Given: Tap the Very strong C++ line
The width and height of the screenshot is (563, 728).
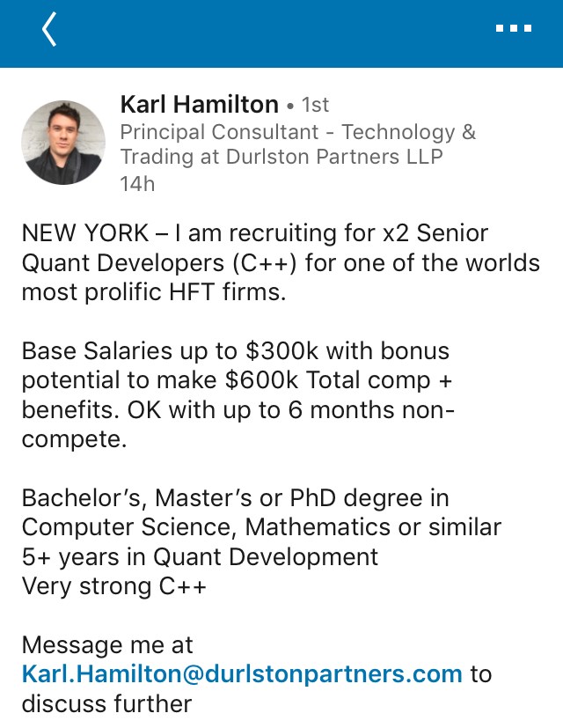Looking at the screenshot, I should [x=114, y=586].
